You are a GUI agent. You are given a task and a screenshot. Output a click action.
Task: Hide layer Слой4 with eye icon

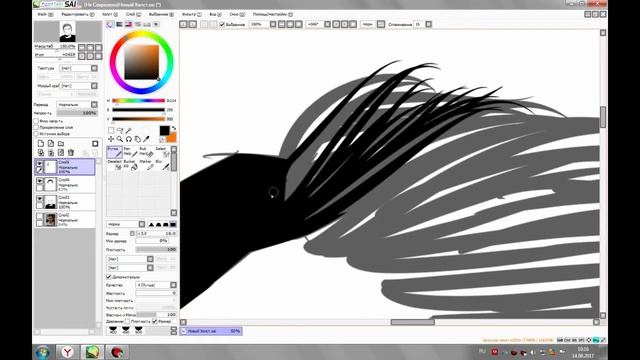(x=40, y=181)
